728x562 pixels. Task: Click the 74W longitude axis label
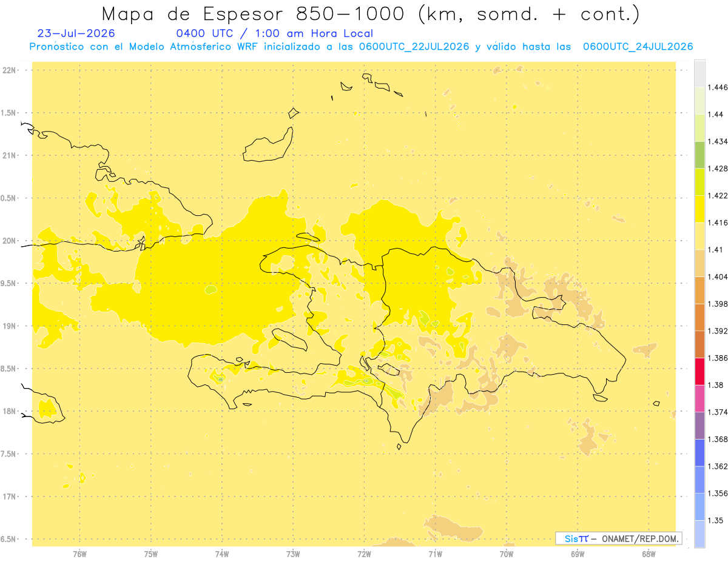221,554
